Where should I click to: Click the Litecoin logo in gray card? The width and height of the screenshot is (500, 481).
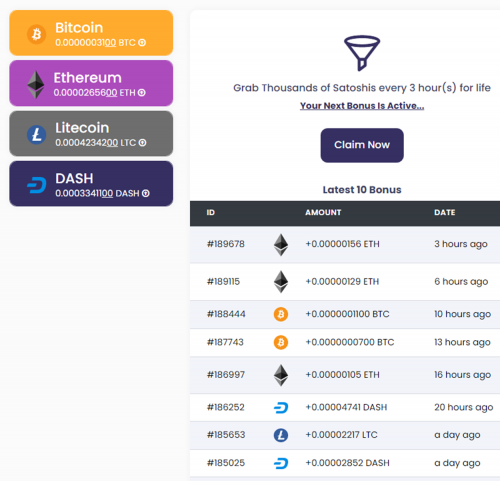pyautogui.click(x=36, y=135)
